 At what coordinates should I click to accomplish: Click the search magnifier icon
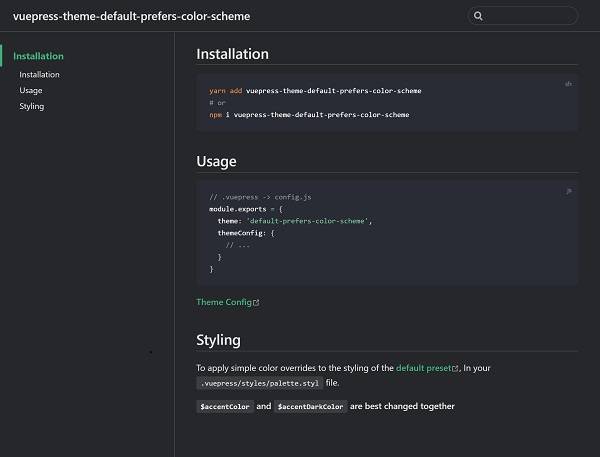point(478,16)
